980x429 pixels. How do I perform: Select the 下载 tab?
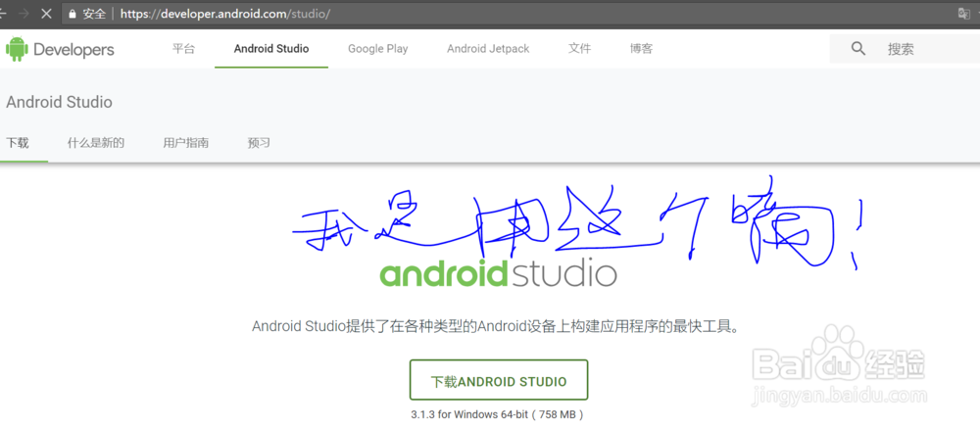[x=18, y=143]
